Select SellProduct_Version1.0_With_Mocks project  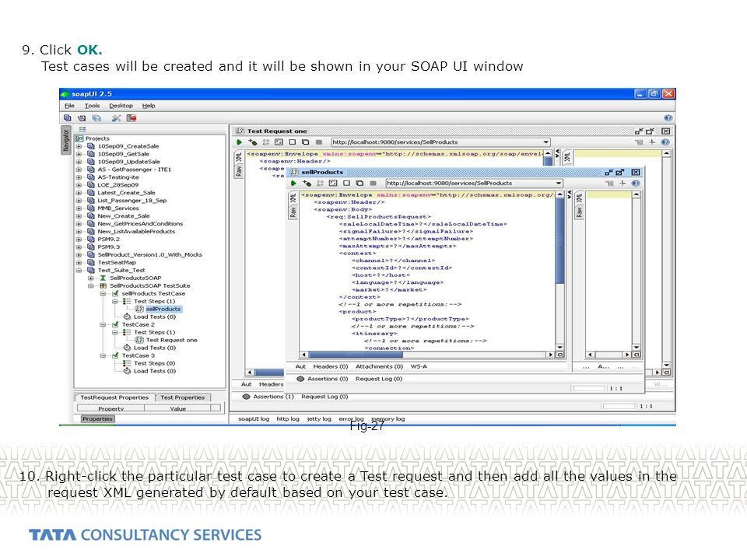tap(150, 255)
